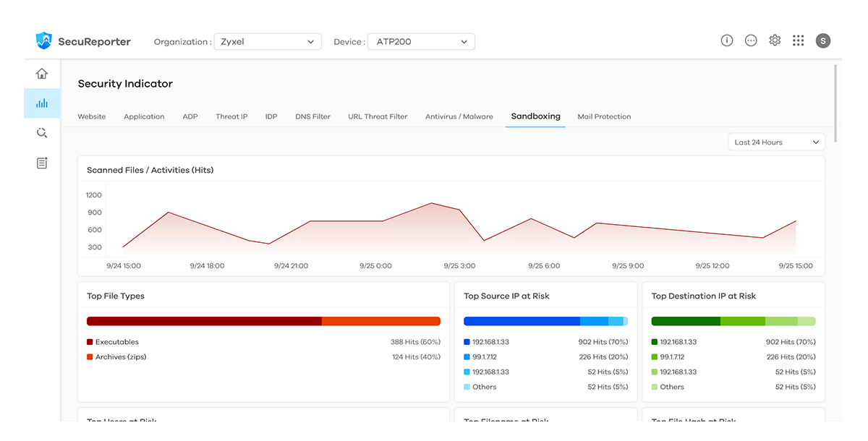This screenshot has height=441, width=868.
Task: Select the bar chart analytics sidebar icon
Action: [42, 103]
